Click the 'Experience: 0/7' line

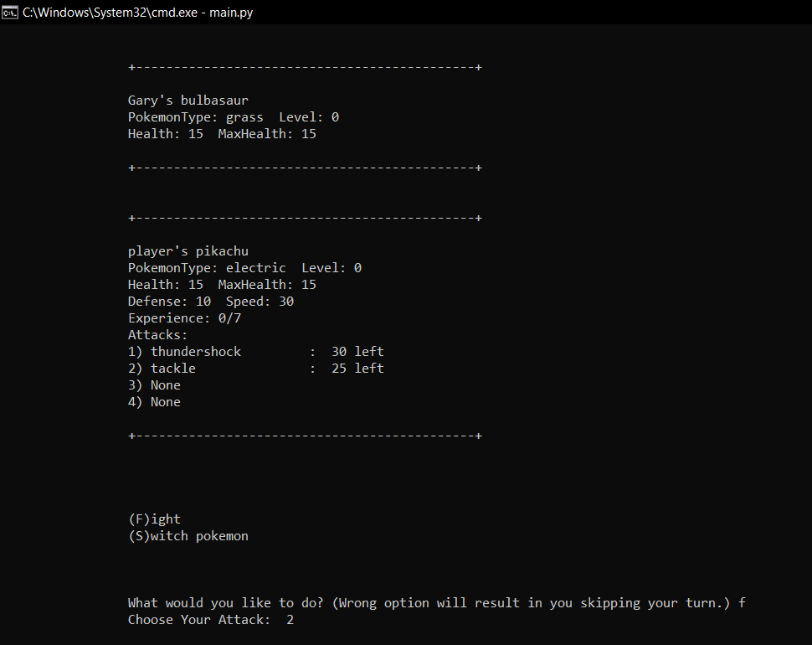tap(184, 318)
